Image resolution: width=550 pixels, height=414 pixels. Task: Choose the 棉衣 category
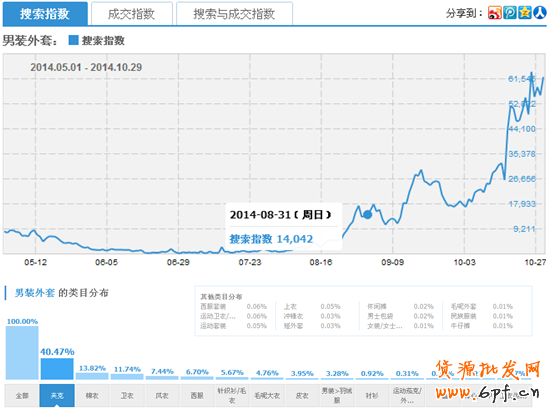coord(92,395)
